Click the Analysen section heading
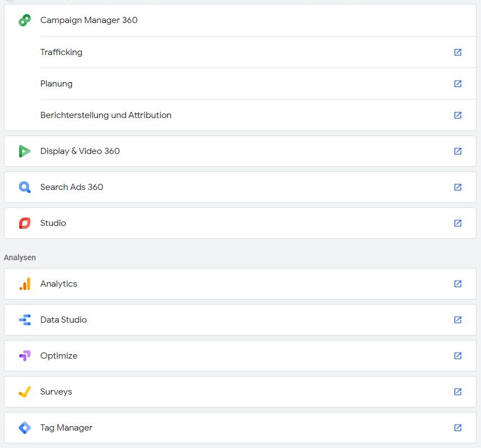 click(20, 257)
